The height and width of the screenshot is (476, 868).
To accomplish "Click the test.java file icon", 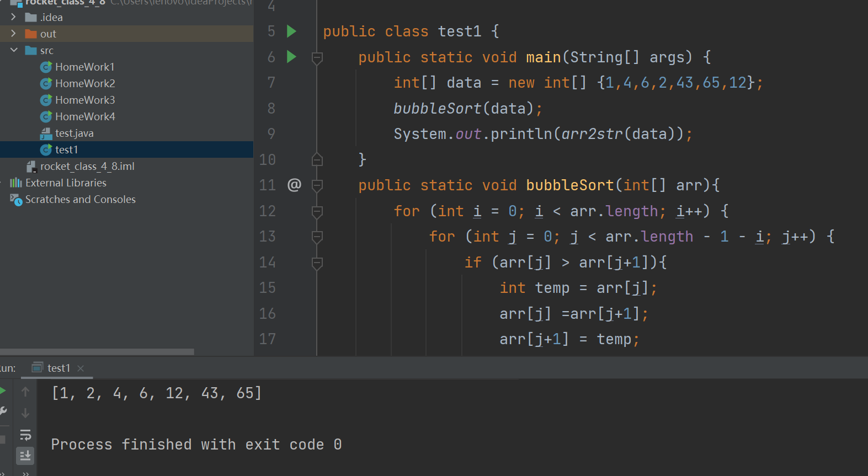I will click(x=46, y=133).
